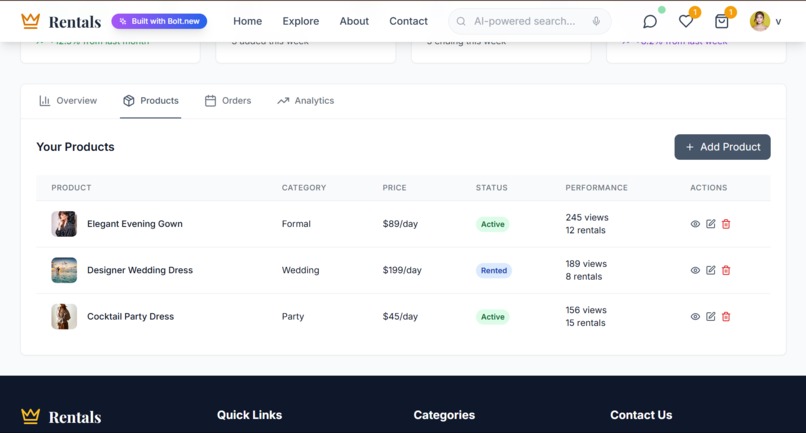Click the Contact Us footer heading
Image resolution: width=806 pixels, height=433 pixels.
pos(641,415)
